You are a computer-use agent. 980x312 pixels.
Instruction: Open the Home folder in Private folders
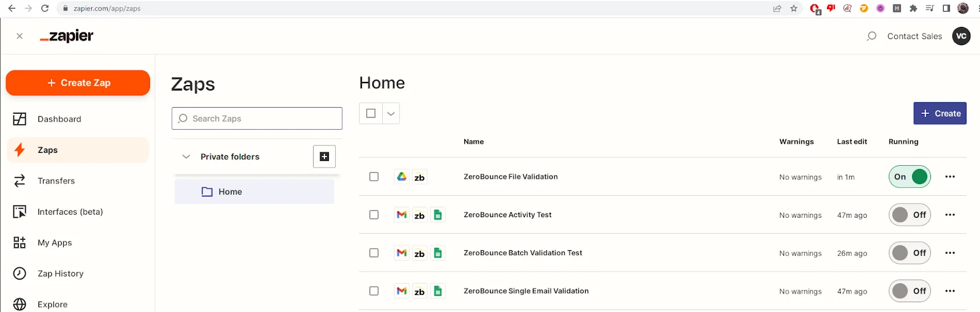pyautogui.click(x=230, y=192)
